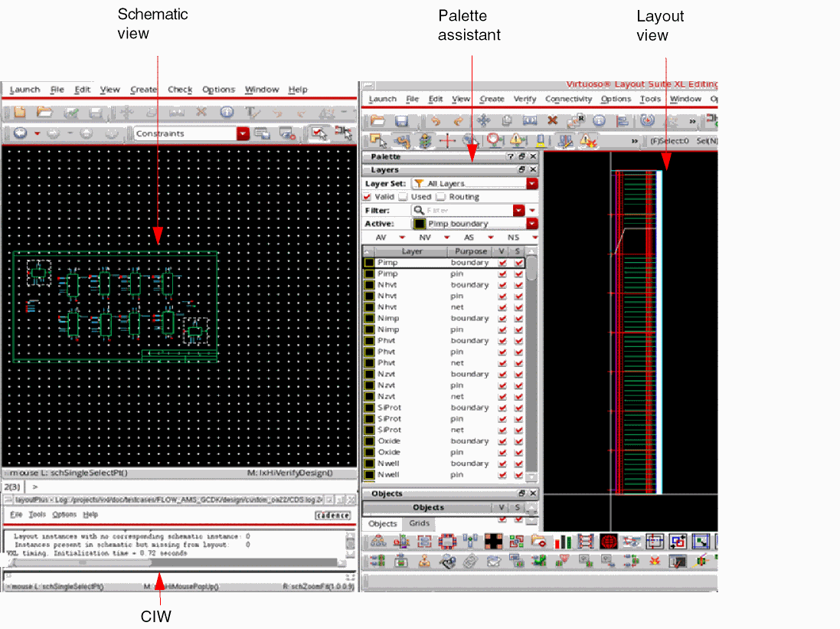Click the Move tool icon in layout toolbar
The height and width of the screenshot is (629, 840).
coord(483,121)
